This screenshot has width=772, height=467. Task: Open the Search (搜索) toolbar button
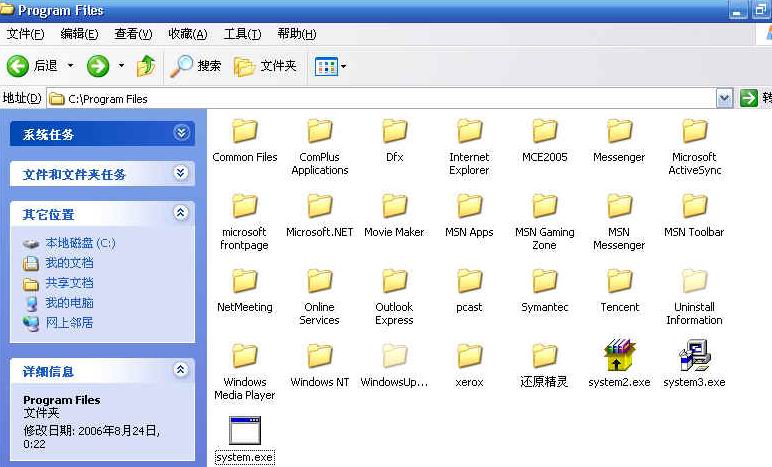[x=195, y=66]
